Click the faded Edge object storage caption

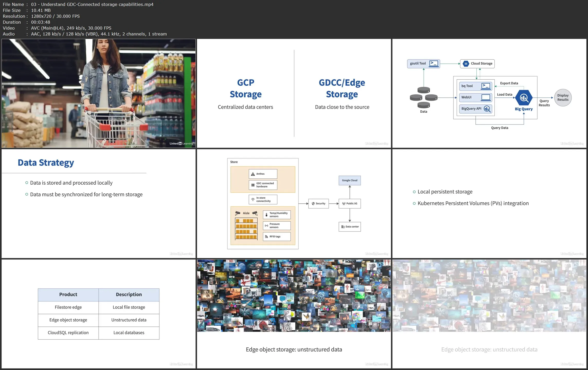(489, 350)
